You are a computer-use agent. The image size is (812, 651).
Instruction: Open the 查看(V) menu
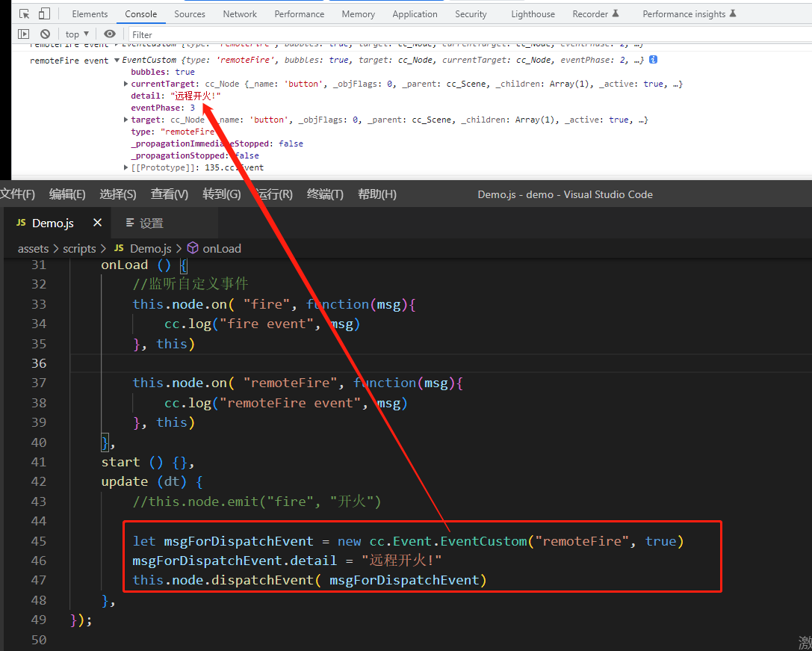point(170,194)
